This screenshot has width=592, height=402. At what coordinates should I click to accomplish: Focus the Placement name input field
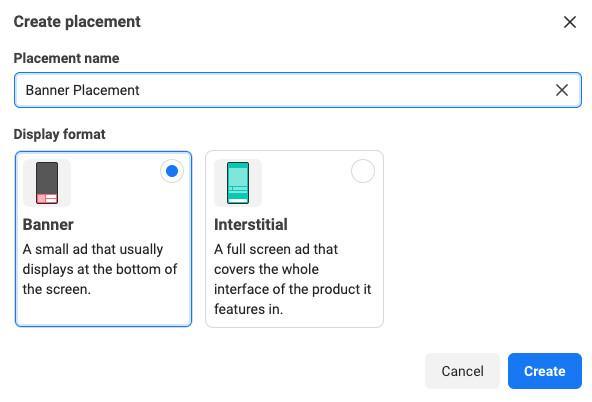click(x=298, y=90)
